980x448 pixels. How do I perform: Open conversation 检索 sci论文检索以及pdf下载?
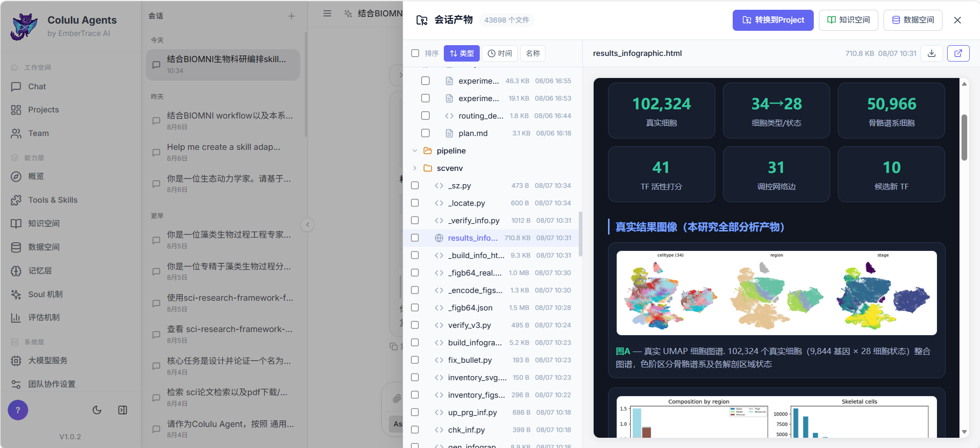[223, 398]
